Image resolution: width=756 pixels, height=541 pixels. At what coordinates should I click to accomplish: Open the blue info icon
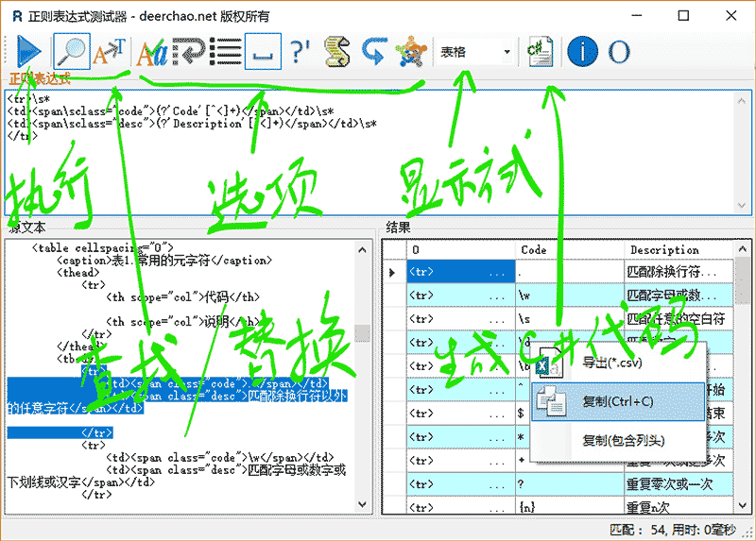point(582,52)
